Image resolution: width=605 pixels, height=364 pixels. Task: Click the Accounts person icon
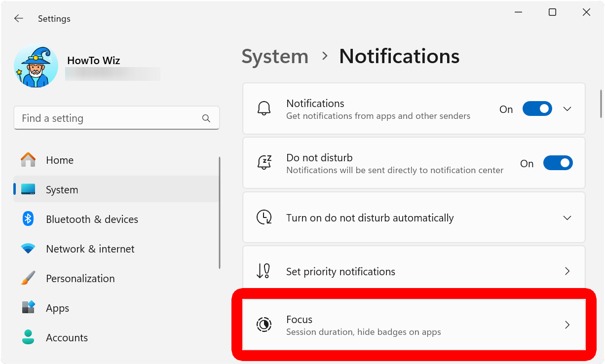pos(28,337)
